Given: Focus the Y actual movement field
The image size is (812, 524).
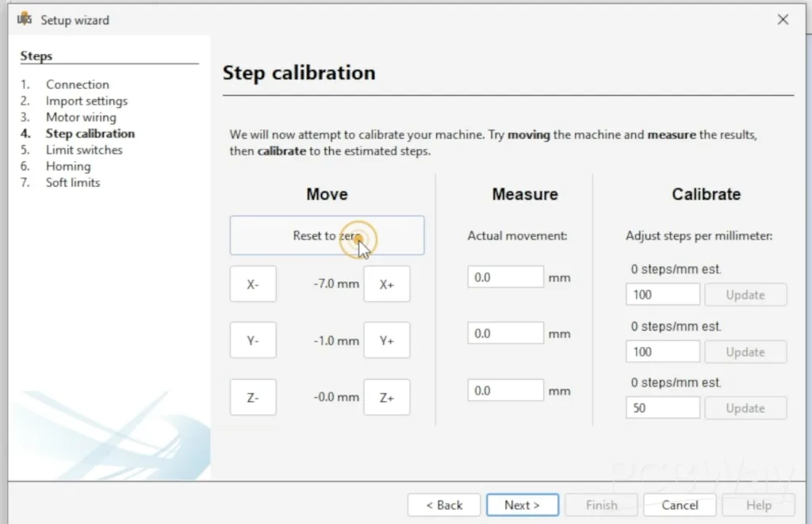Looking at the screenshot, I should point(505,334).
